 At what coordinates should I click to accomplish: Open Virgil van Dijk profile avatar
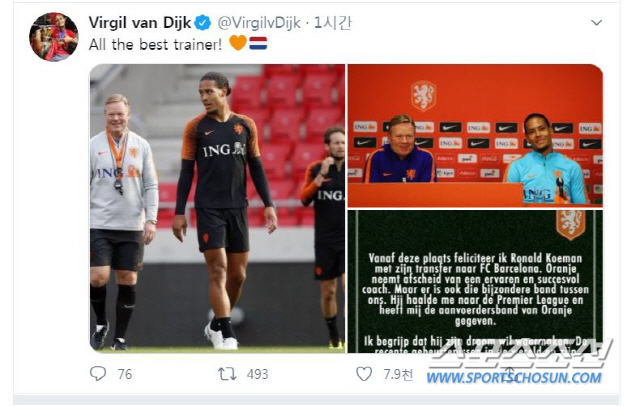click(53, 37)
